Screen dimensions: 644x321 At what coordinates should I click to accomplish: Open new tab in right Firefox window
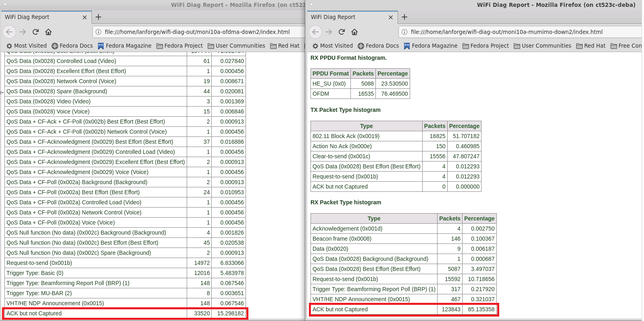(x=404, y=17)
